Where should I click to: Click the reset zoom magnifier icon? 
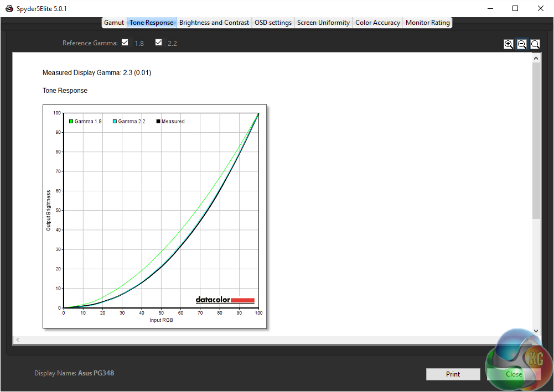(x=535, y=44)
